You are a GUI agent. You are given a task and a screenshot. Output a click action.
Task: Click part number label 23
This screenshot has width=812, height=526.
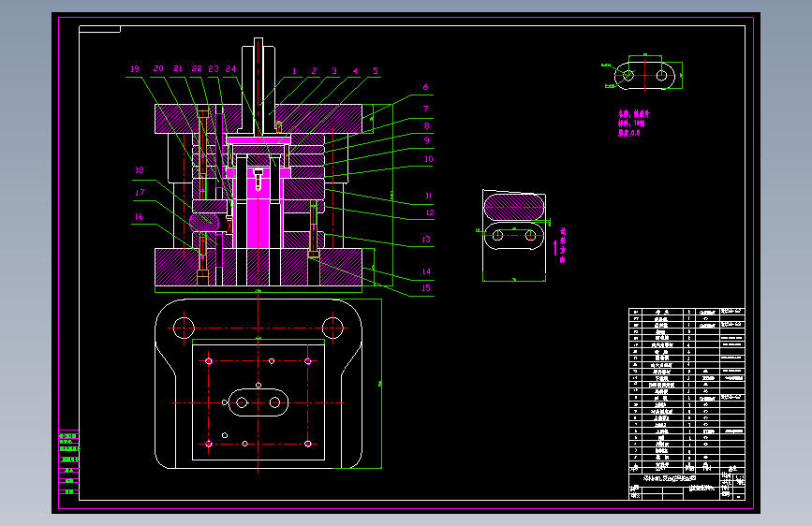pyautogui.click(x=214, y=69)
